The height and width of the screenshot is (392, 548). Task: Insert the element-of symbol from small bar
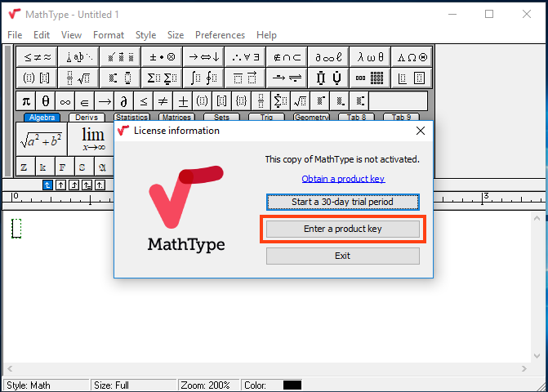(85, 101)
